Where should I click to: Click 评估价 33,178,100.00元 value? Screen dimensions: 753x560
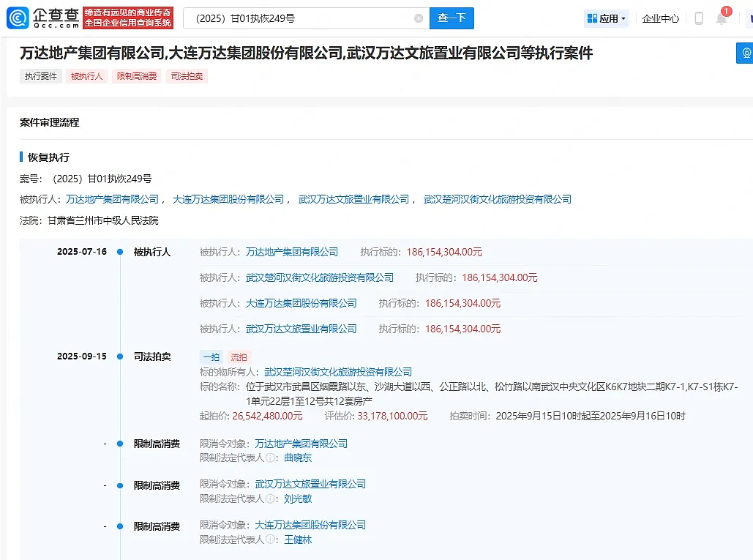point(392,416)
